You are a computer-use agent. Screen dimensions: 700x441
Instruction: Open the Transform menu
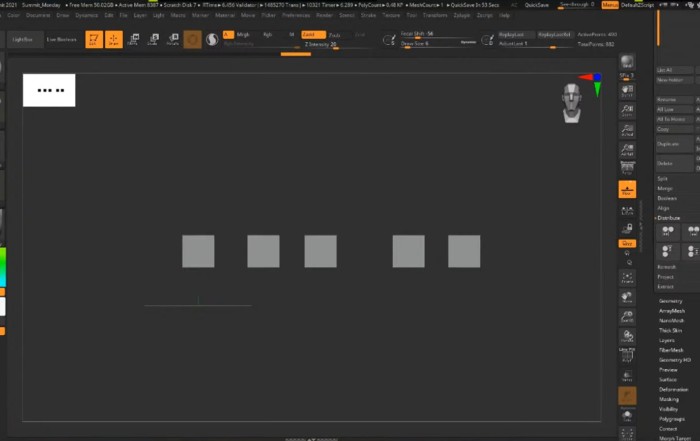click(x=434, y=16)
